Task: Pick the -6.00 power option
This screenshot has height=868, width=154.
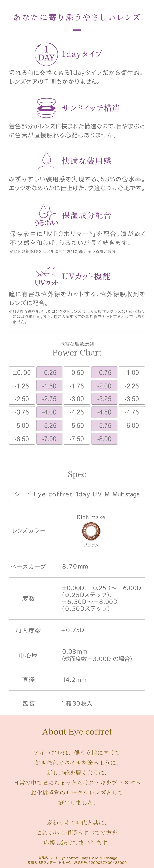Action: pyautogui.click(x=131, y=426)
